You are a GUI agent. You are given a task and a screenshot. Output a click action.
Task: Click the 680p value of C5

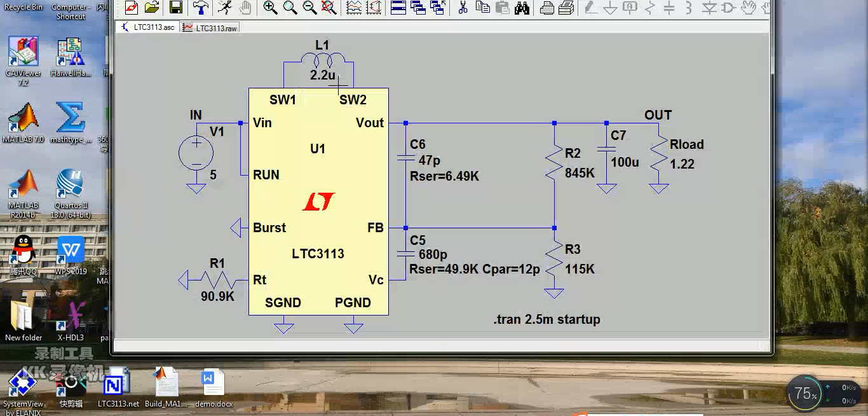click(433, 255)
